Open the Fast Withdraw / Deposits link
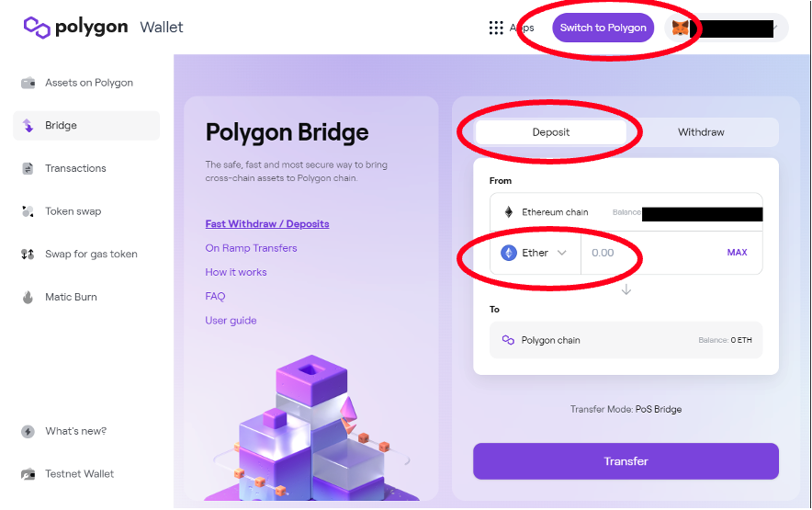The height and width of the screenshot is (510, 812). tap(267, 224)
